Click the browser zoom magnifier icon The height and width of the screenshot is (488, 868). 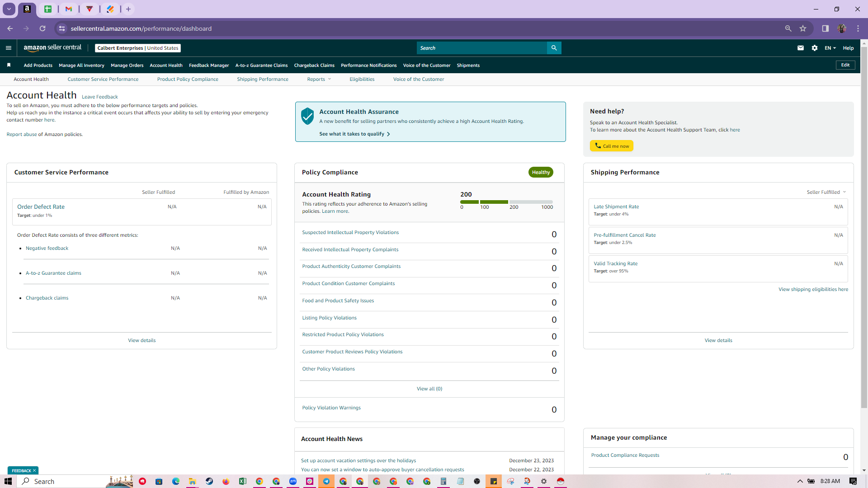click(x=788, y=28)
